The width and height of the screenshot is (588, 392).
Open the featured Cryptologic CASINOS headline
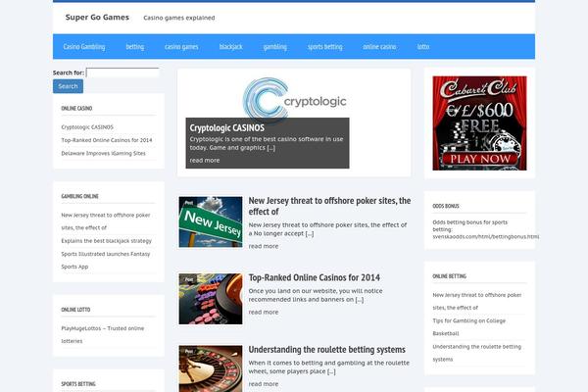[227, 128]
